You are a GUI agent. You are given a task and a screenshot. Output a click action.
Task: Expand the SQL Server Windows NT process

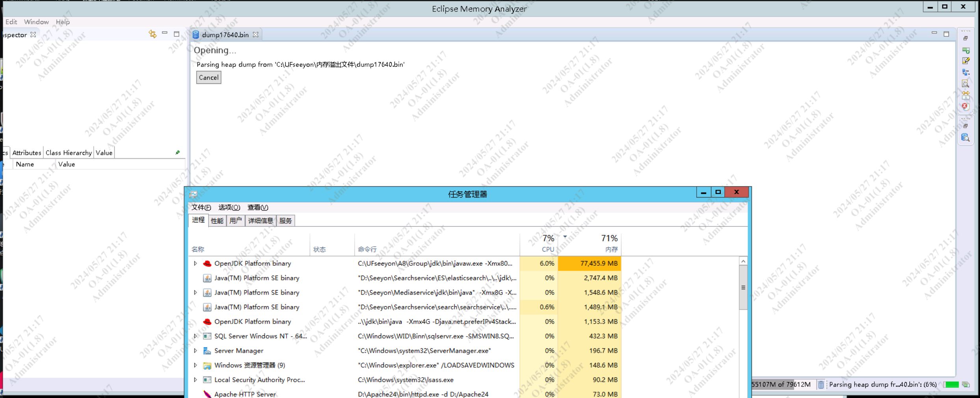195,336
